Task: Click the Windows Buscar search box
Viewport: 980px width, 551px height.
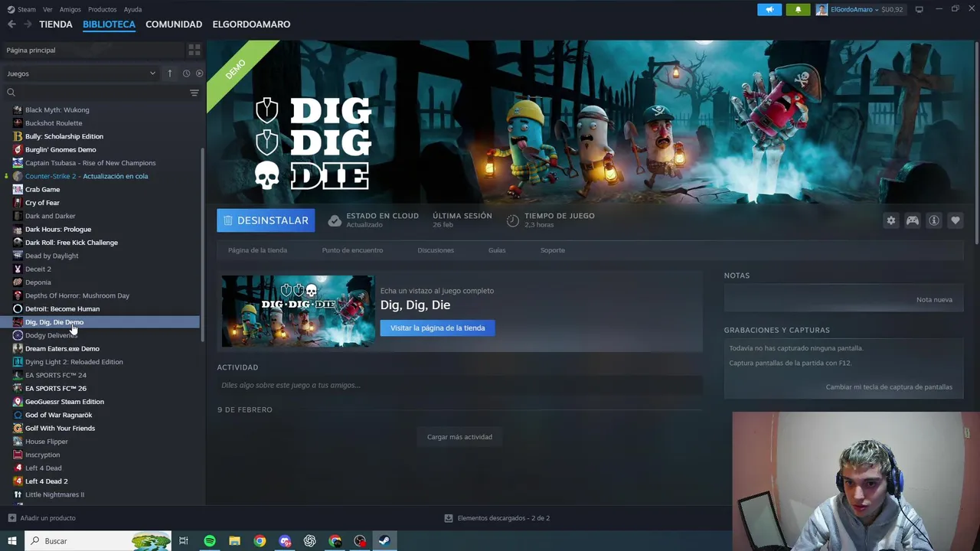Action: (x=96, y=541)
